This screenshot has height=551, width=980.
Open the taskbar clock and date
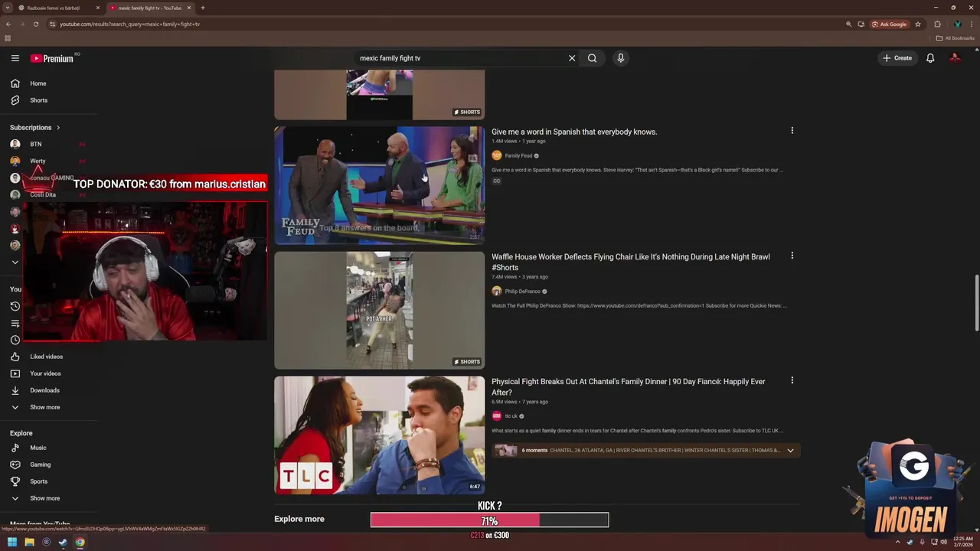pyautogui.click(x=963, y=542)
